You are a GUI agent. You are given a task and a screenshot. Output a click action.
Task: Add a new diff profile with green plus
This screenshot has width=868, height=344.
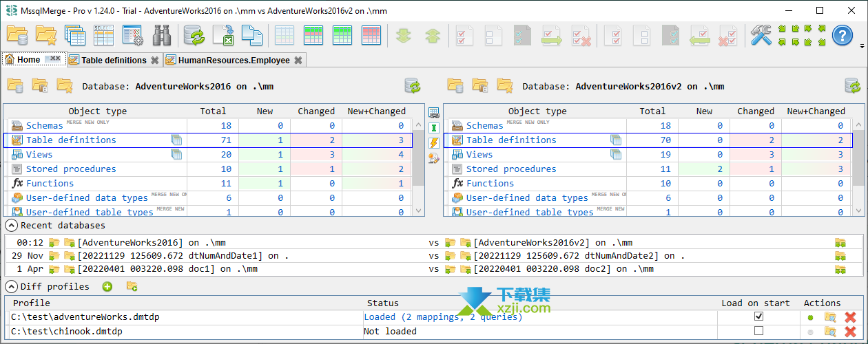pos(107,286)
